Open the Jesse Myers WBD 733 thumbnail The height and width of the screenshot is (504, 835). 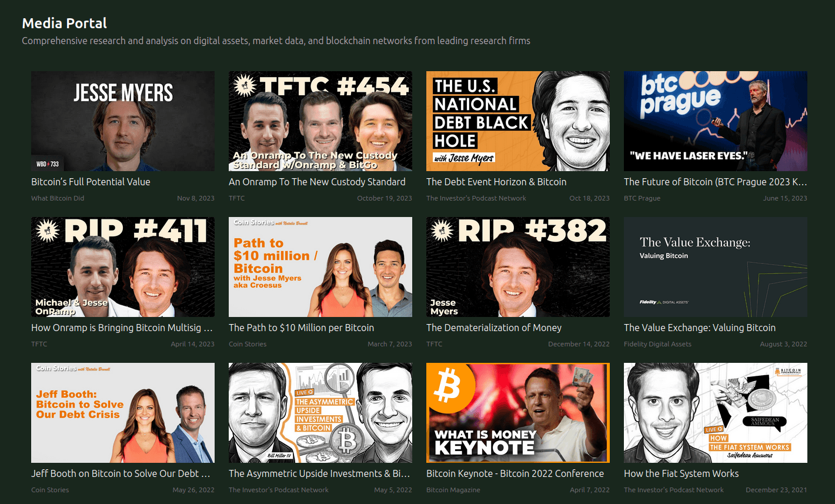(122, 121)
